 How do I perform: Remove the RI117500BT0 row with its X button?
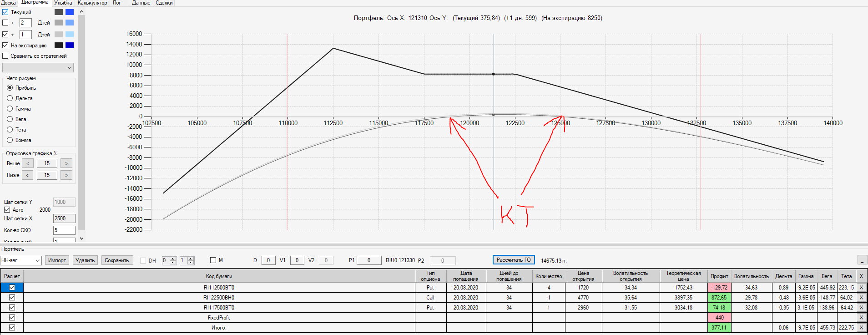[x=861, y=308]
